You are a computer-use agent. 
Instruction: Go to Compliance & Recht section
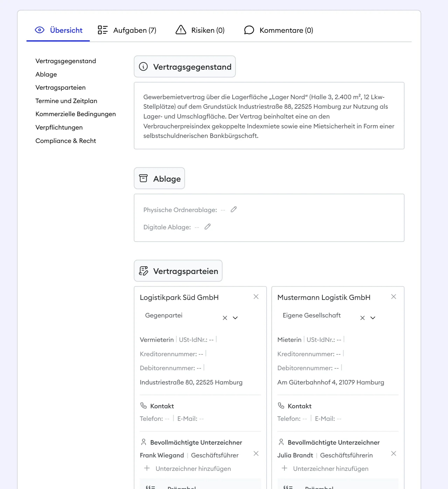(65, 141)
